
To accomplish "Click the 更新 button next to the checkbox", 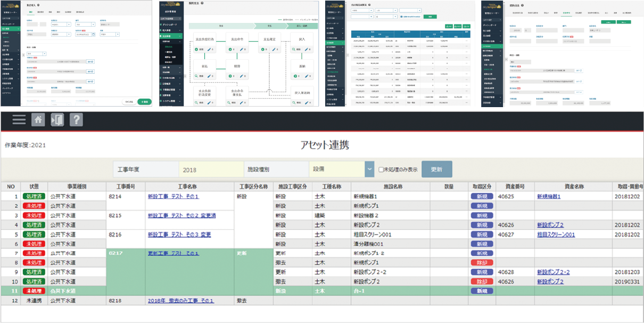I will pos(436,169).
